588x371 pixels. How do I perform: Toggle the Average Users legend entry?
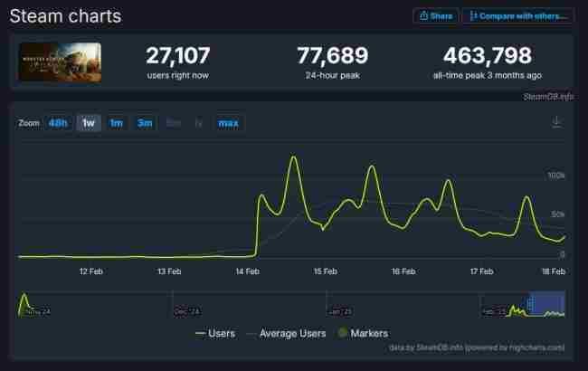click(x=287, y=334)
